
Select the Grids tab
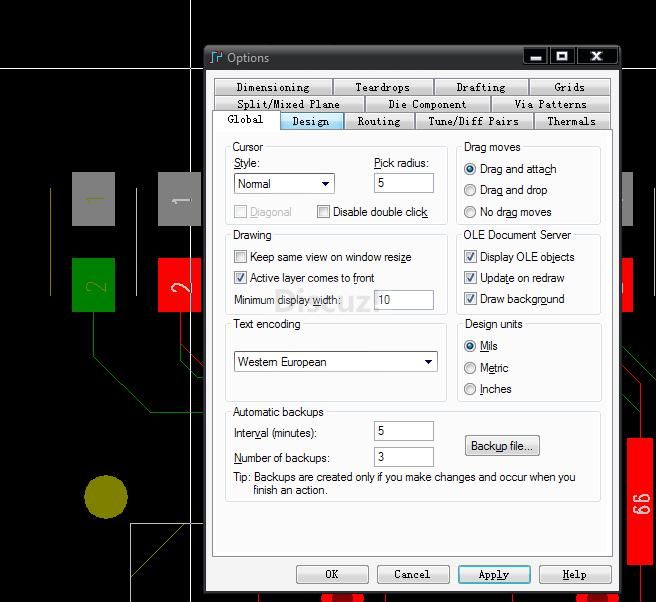569,87
